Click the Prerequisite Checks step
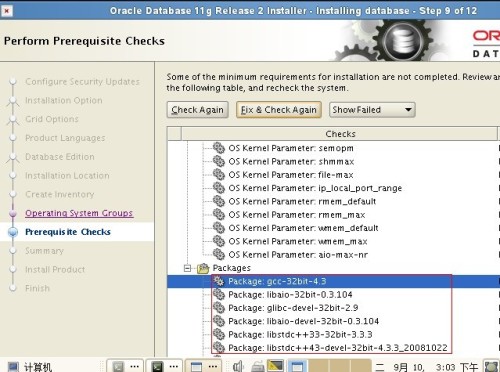This screenshot has height=372, width=500. [x=68, y=232]
